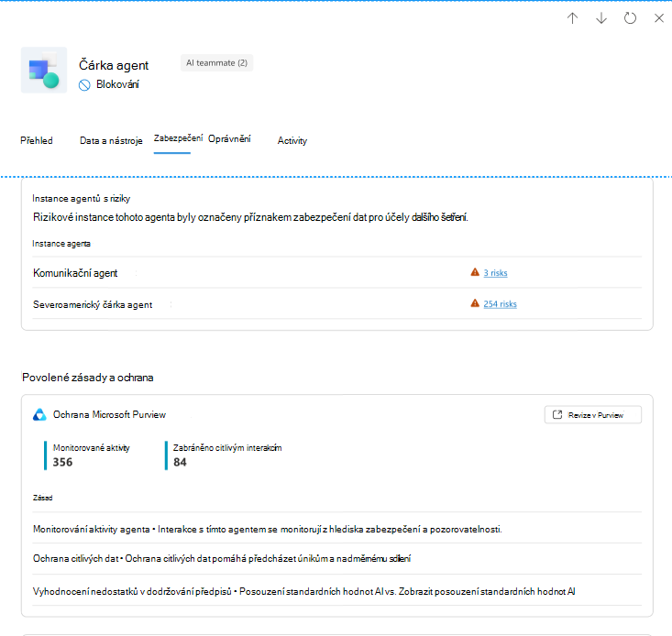Select the Komunikační agent instance row
This screenshot has height=636, width=672.
point(336,273)
